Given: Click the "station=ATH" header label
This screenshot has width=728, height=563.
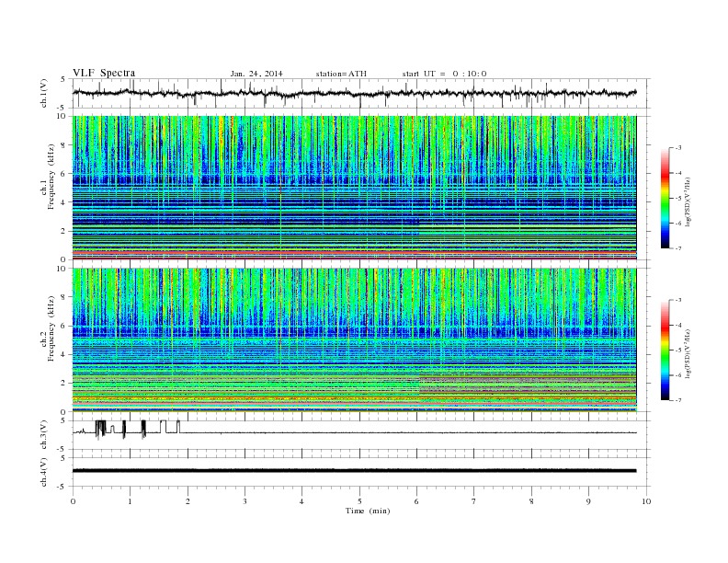Looking at the screenshot, I should pyautogui.click(x=341, y=74).
